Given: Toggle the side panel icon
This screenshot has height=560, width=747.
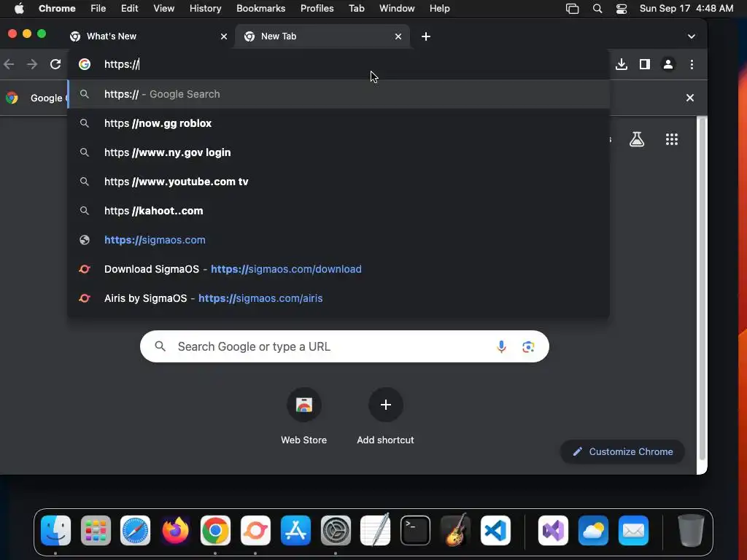Looking at the screenshot, I should 645,64.
